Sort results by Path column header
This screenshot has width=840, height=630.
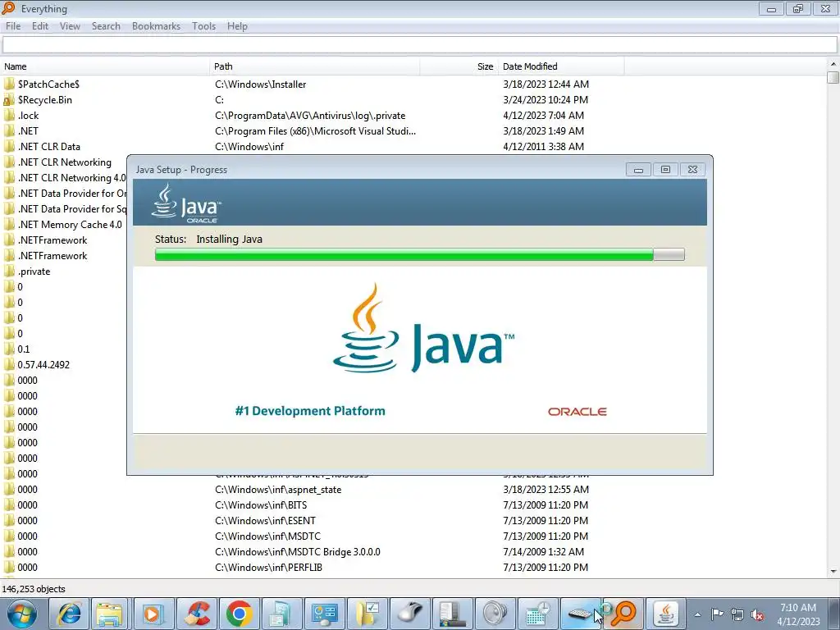point(314,66)
